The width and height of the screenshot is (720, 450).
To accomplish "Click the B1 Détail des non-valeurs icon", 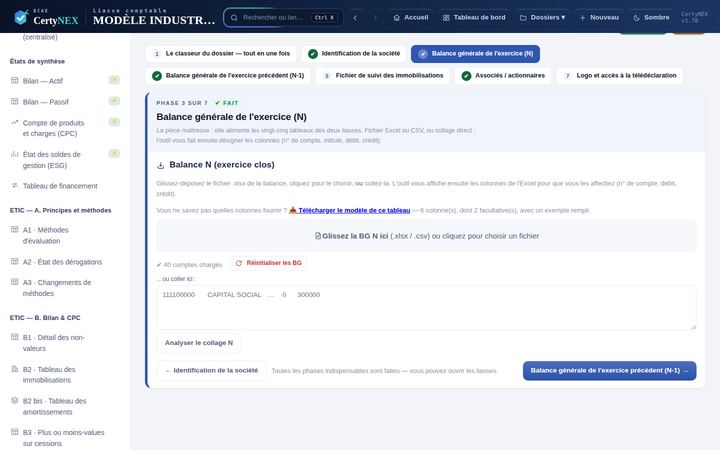I will 15,337.
